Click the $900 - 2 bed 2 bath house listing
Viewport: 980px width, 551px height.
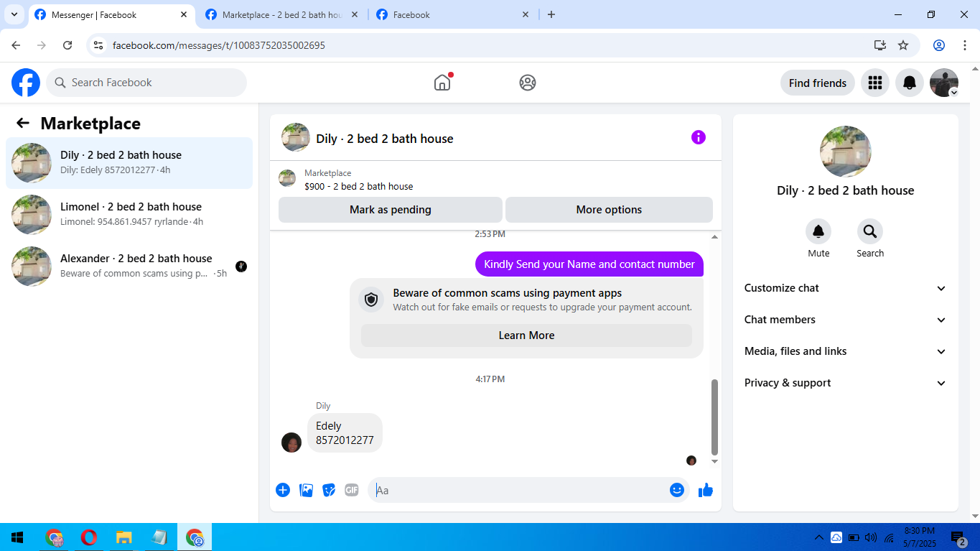(358, 186)
